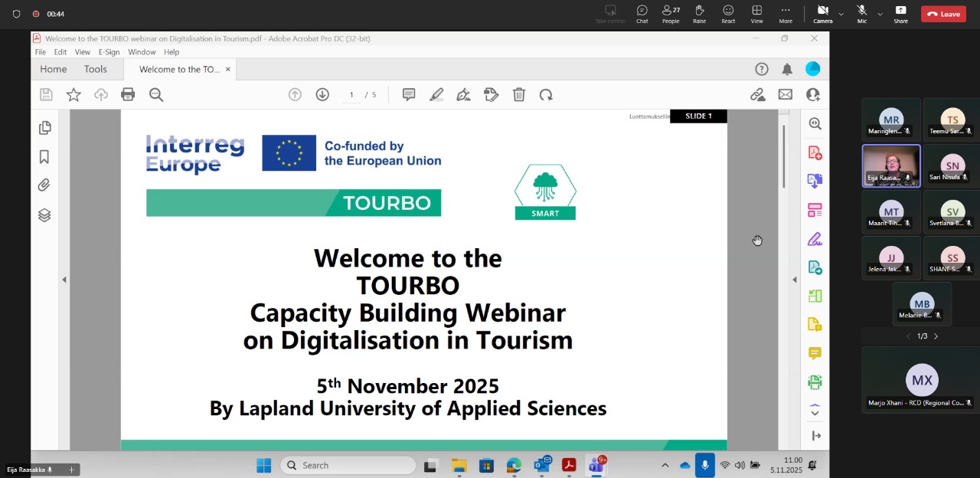Switch to the Tools tab
Image resolution: width=980 pixels, height=478 pixels.
click(x=96, y=69)
